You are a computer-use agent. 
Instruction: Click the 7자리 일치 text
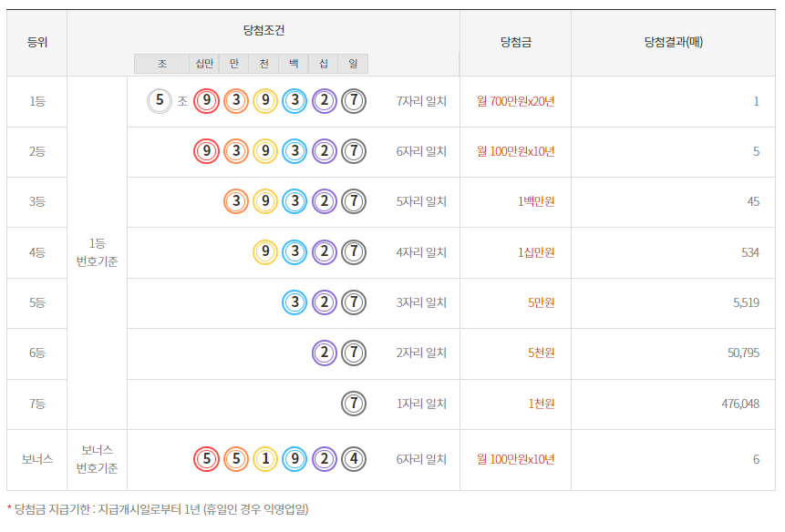click(x=421, y=101)
